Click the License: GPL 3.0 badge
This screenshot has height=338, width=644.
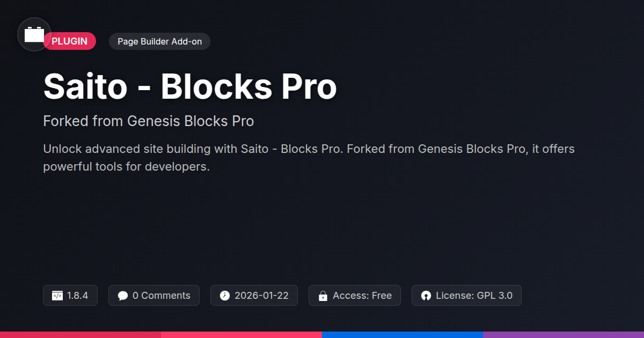[x=466, y=296]
